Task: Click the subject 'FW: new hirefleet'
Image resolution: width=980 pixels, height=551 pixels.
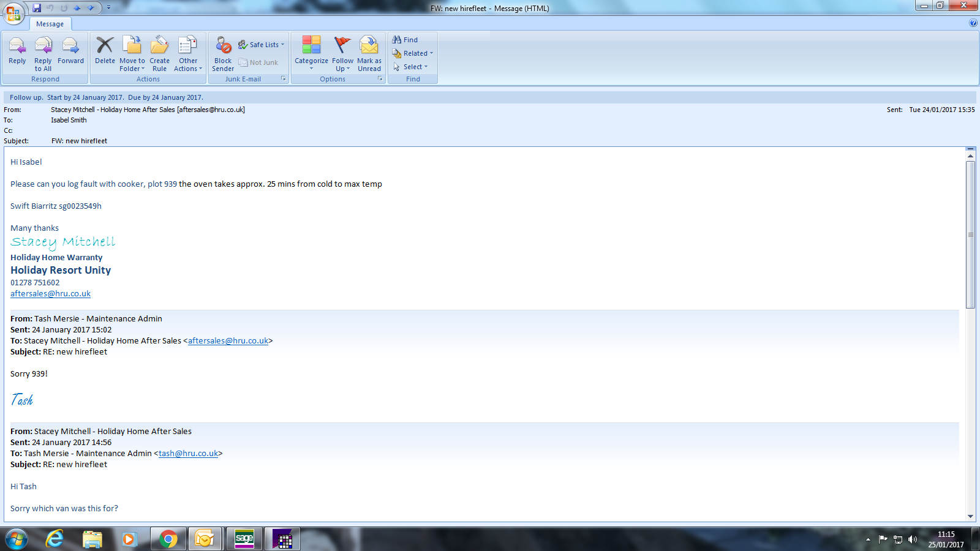Action: coord(79,141)
